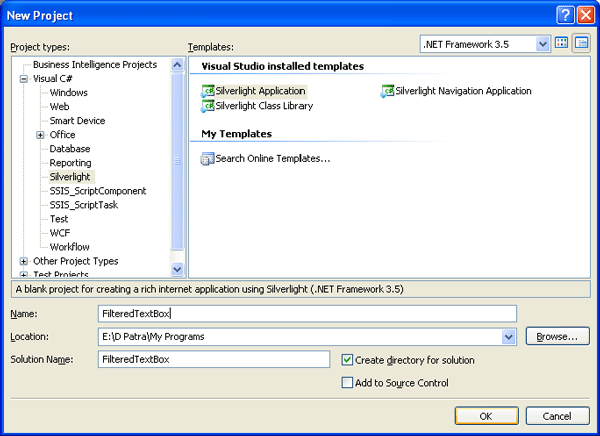
Task: Click the project types scrollbar thumb
Action: pyautogui.click(x=177, y=161)
